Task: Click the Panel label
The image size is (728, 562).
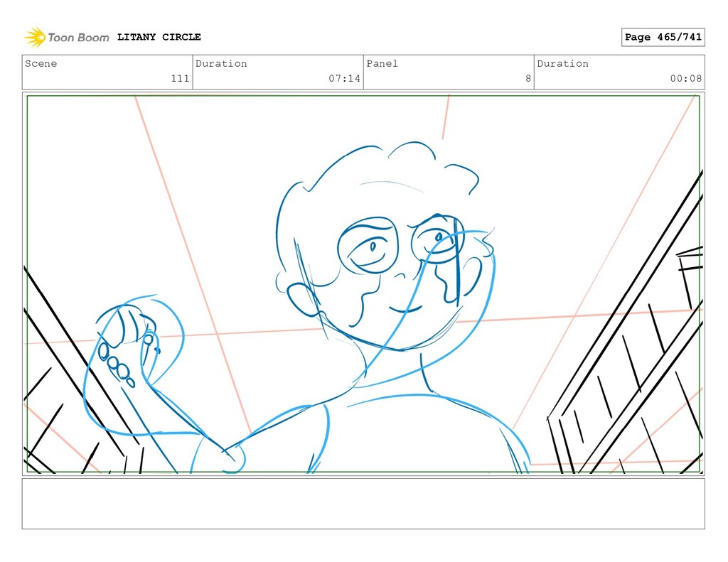Action: click(382, 63)
